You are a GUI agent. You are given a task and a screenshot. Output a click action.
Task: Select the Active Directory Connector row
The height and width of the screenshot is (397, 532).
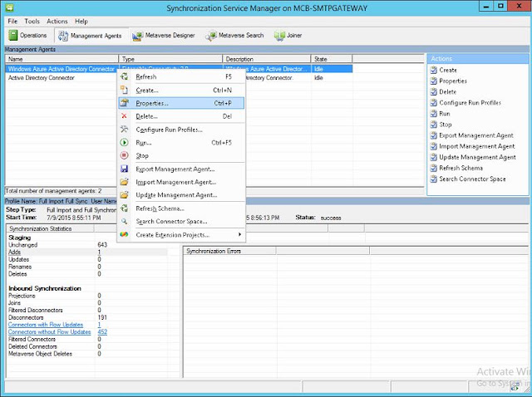(179, 77)
